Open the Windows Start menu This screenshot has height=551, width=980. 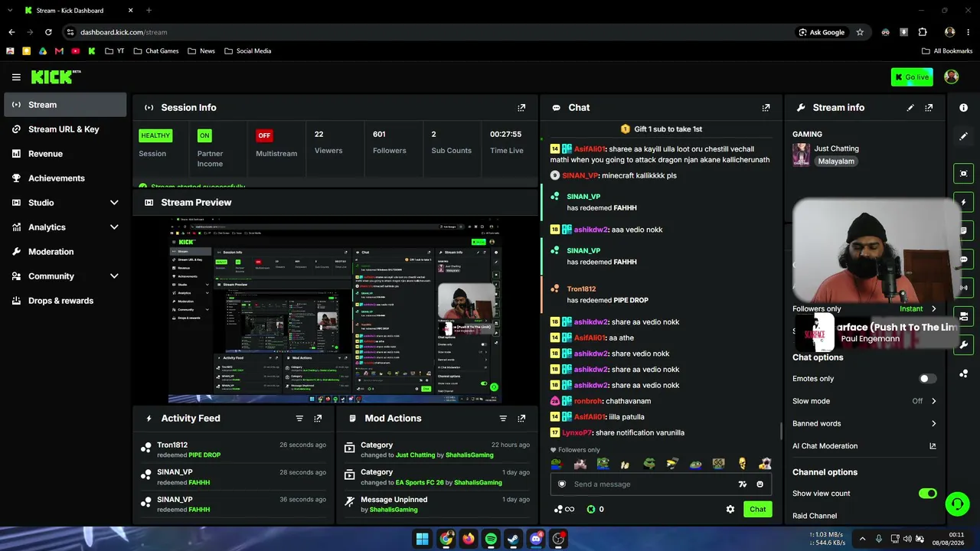[422, 539]
